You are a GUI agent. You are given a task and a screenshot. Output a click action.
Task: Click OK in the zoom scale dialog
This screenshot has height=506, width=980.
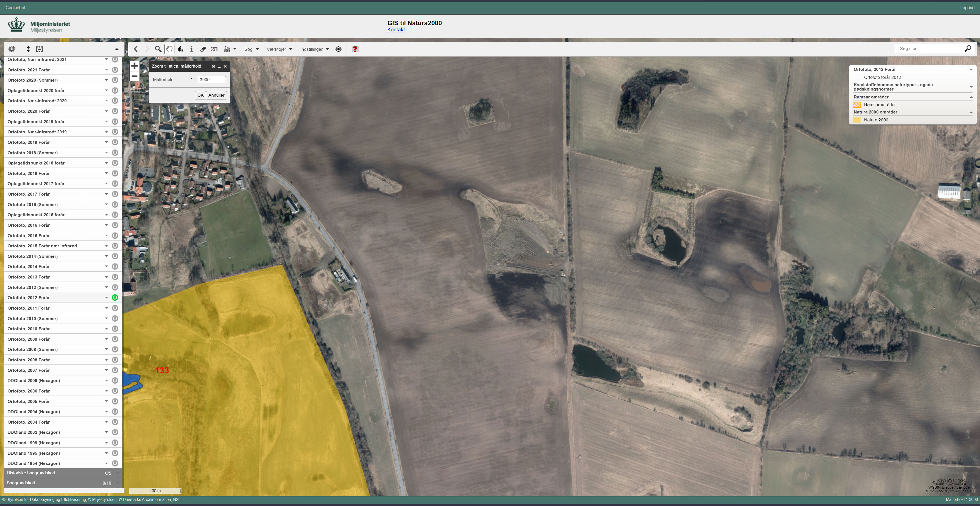tap(200, 95)
